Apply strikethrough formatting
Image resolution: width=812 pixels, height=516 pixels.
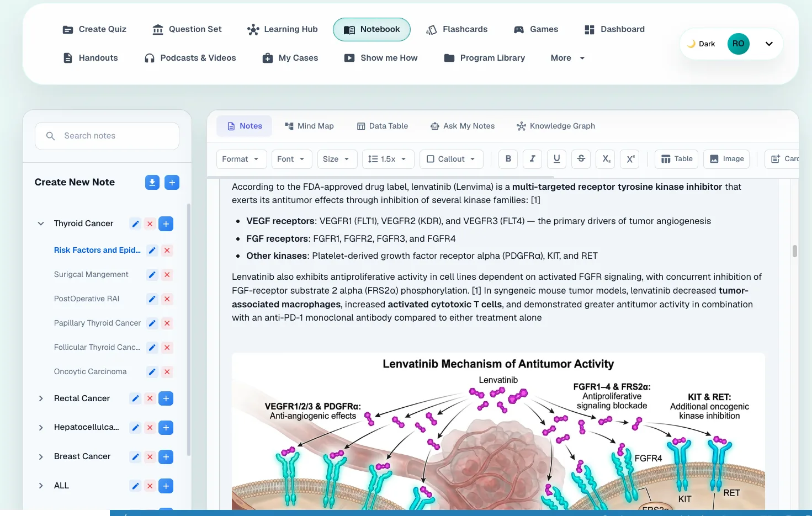tap(581, 159)
